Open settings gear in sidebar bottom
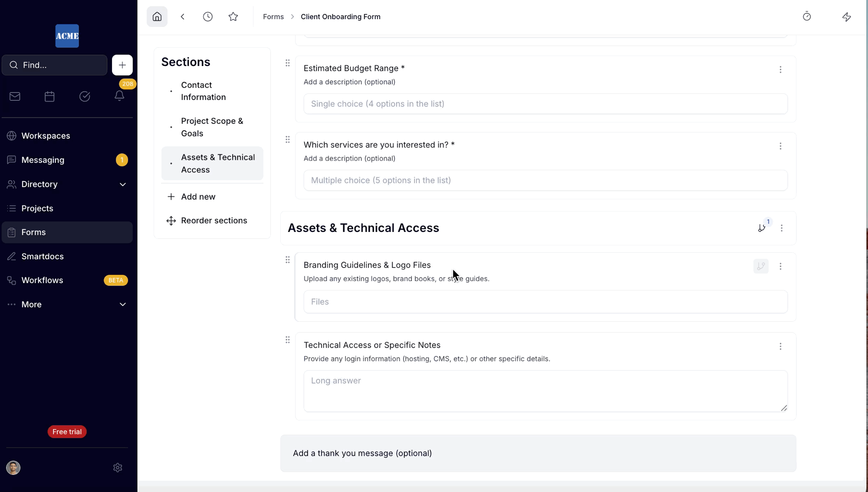868x492 pixels. pos(118,468)
